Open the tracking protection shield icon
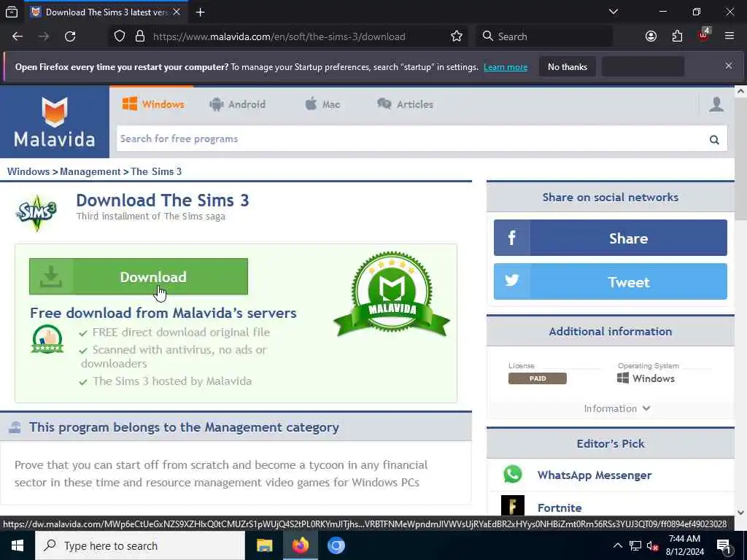This screenshot has height=560, width=747. pyautogui.click(x=120, y=36)
